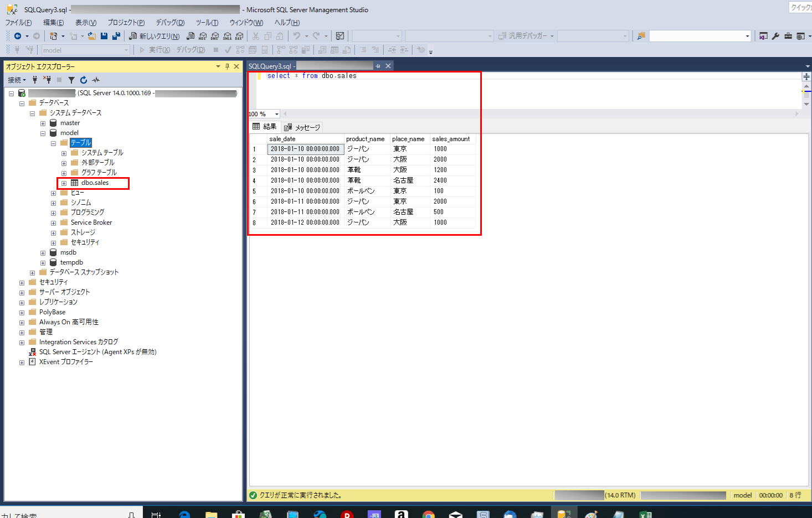Refresh the Object Explorer tree
This screenshot has width=812, height=518.
point(84,80)
